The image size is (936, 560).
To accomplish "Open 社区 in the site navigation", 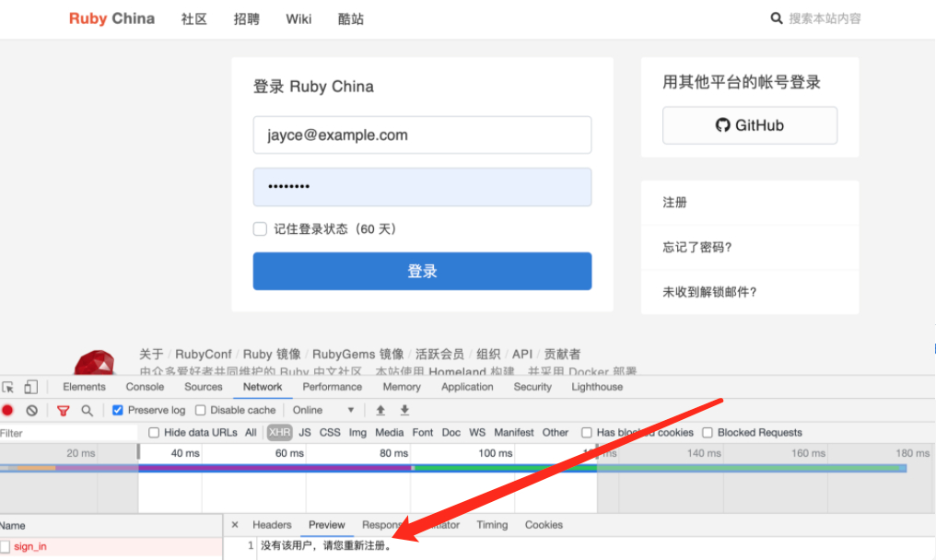I will pos(194,19).
